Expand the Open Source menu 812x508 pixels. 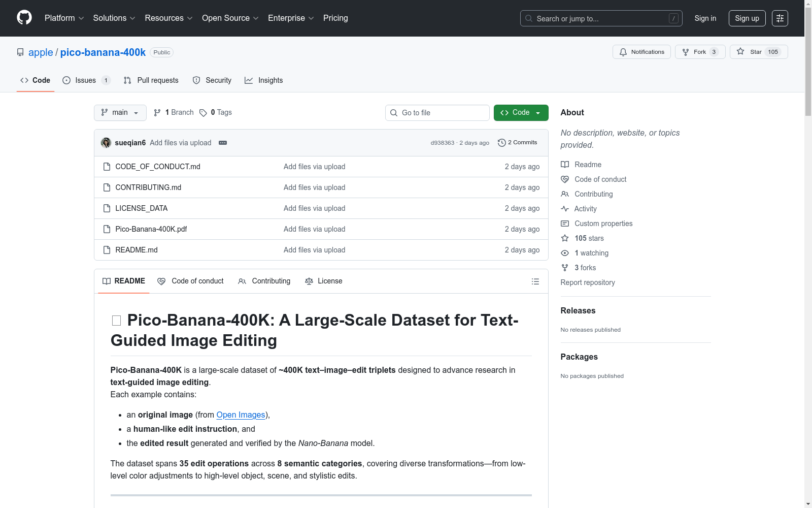(230, 18)
